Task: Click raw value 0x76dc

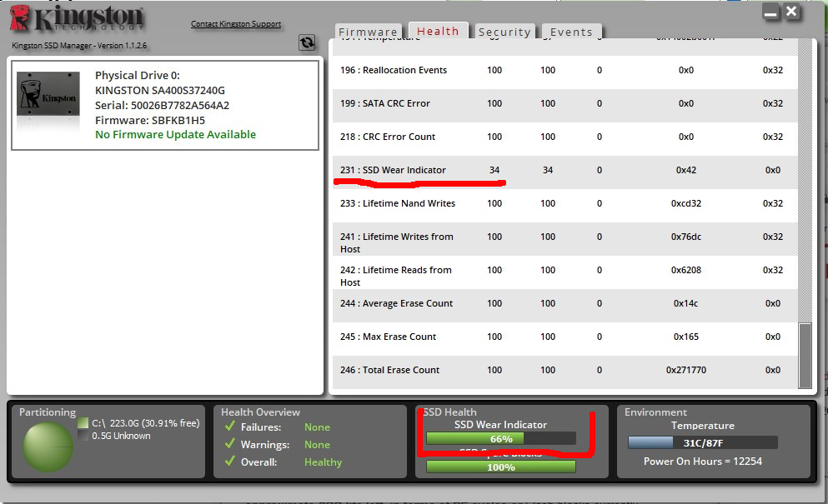Action: click(686, 237)
